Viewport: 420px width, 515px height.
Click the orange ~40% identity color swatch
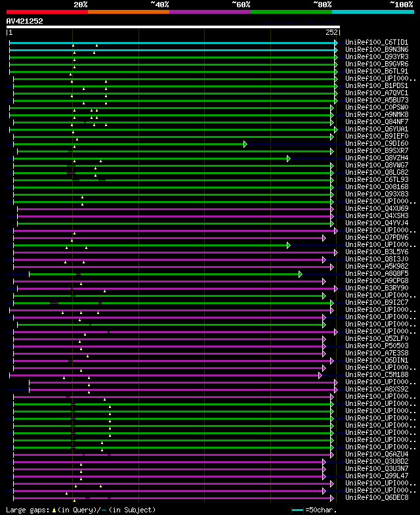pos(129,12)
